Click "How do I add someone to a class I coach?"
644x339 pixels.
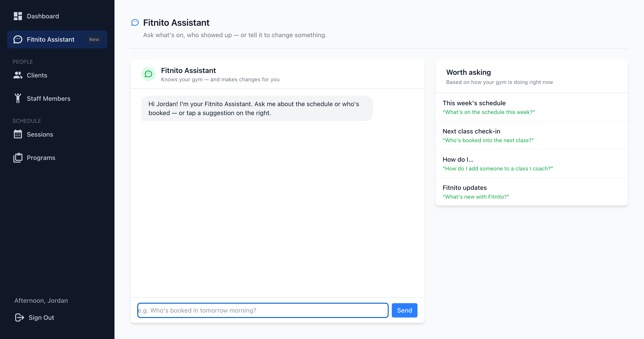(498, 169)
